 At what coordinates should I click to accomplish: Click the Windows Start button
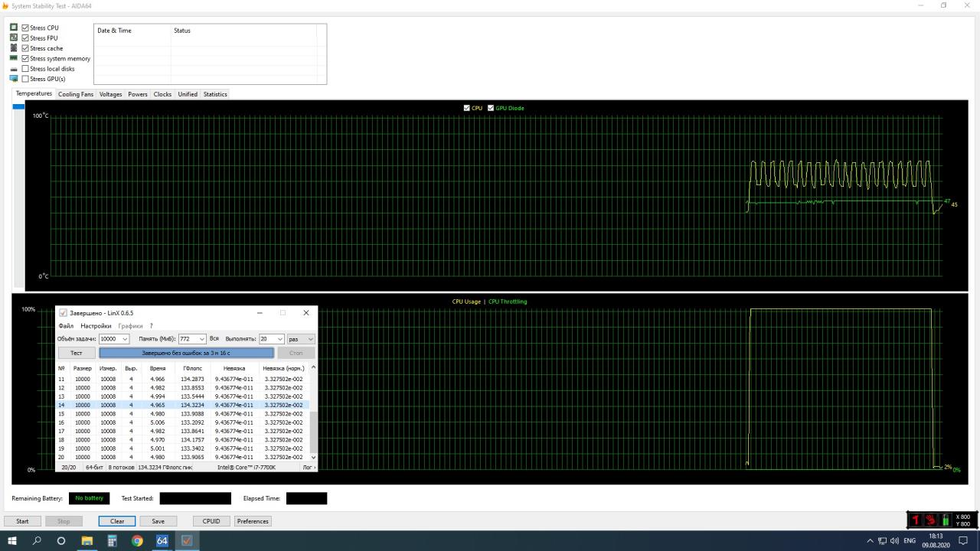click(11, 540)
